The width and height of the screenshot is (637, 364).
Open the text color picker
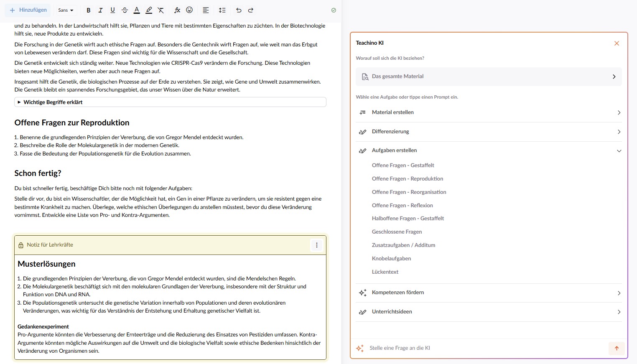coord(137,10)
